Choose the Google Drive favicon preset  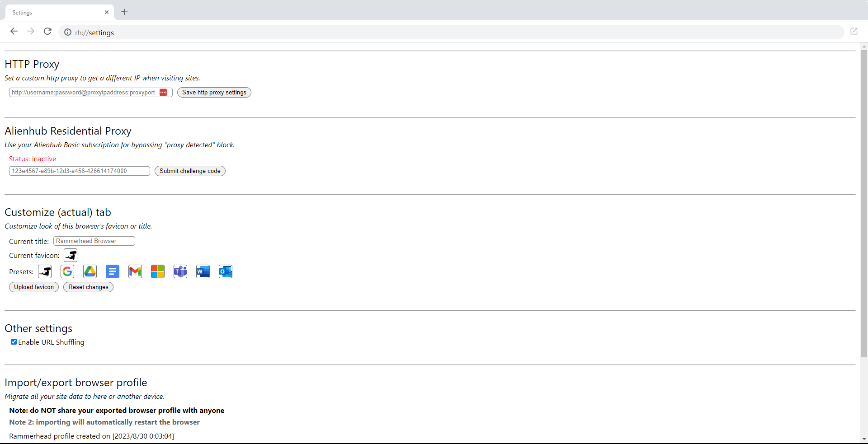[x=90, y=271]
